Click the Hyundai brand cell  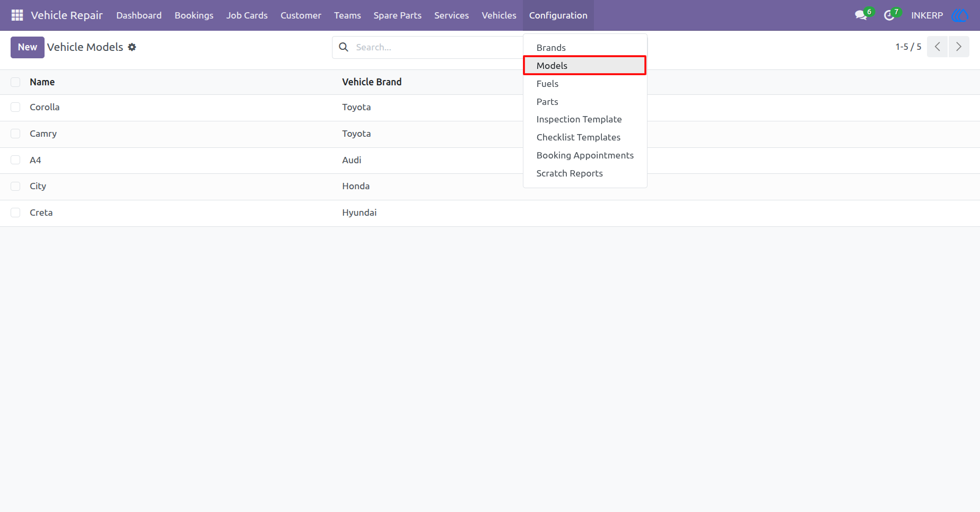[x=359, y=213]
